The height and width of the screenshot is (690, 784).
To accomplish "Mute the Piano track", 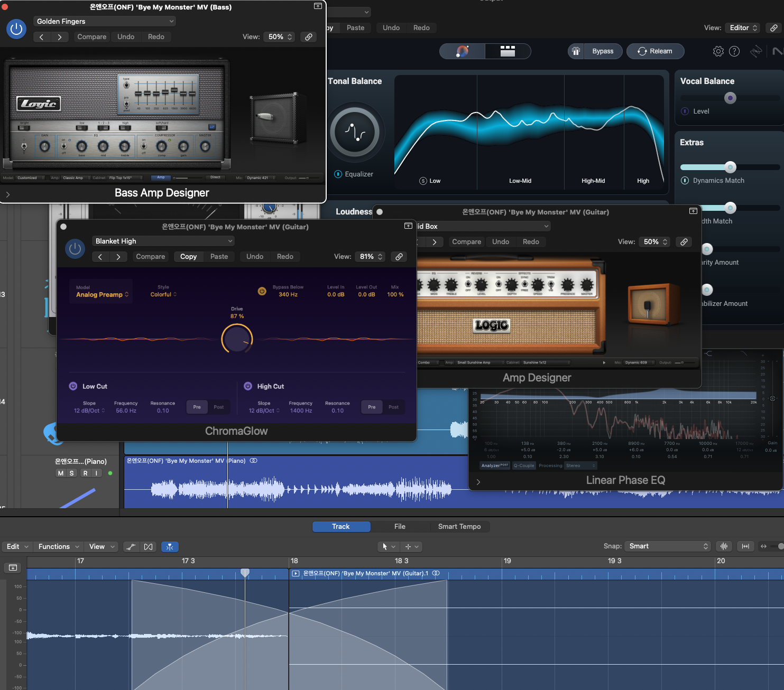I will 61,473.
